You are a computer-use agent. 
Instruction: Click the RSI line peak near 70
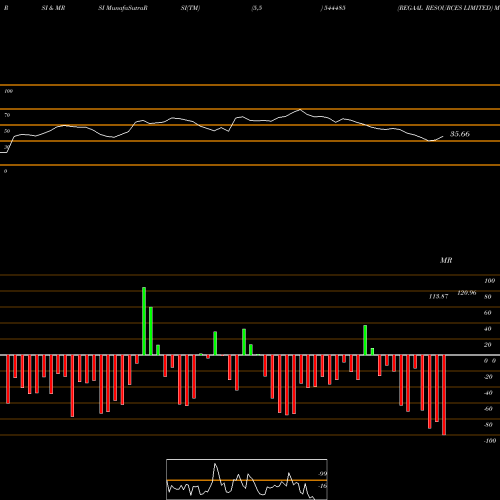tap(300, 109)
